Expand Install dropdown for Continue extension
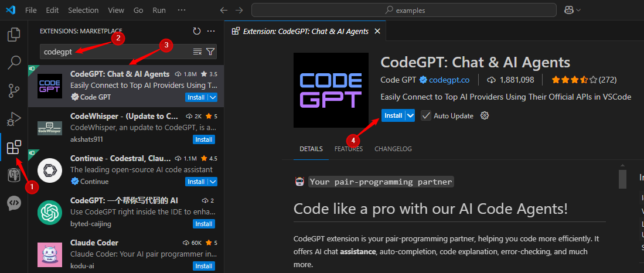644x273 pixels. 213,182
